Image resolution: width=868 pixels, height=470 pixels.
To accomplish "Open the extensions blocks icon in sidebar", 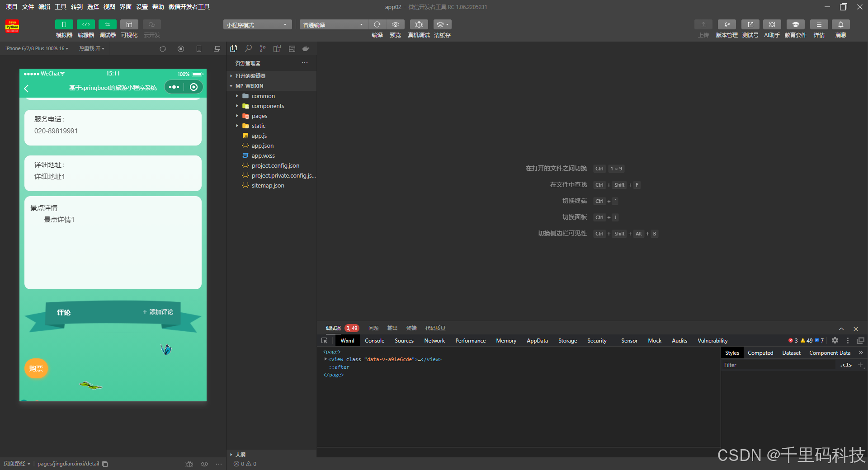I will (x=277, y=48).
